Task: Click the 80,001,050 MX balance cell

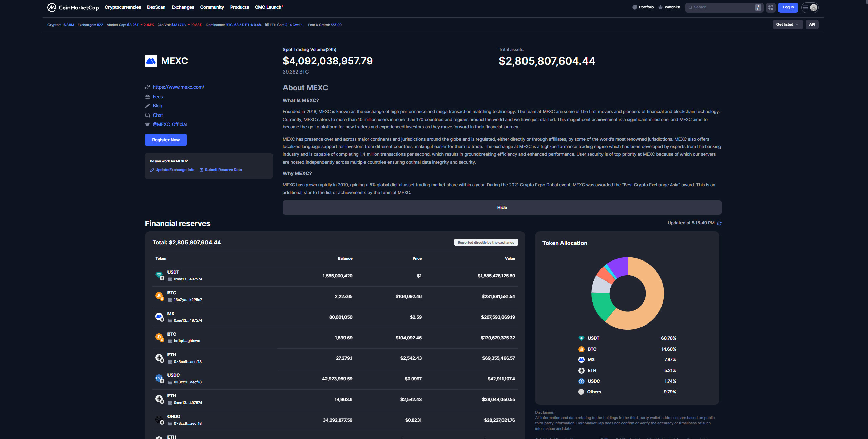Action: [341, 317]
